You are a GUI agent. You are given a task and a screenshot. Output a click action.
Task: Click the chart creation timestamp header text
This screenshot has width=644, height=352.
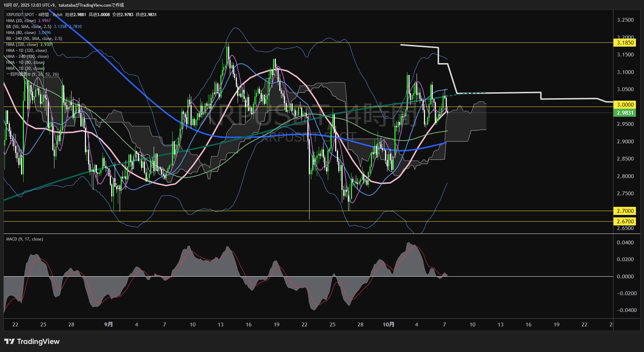(x=64, y=5)
